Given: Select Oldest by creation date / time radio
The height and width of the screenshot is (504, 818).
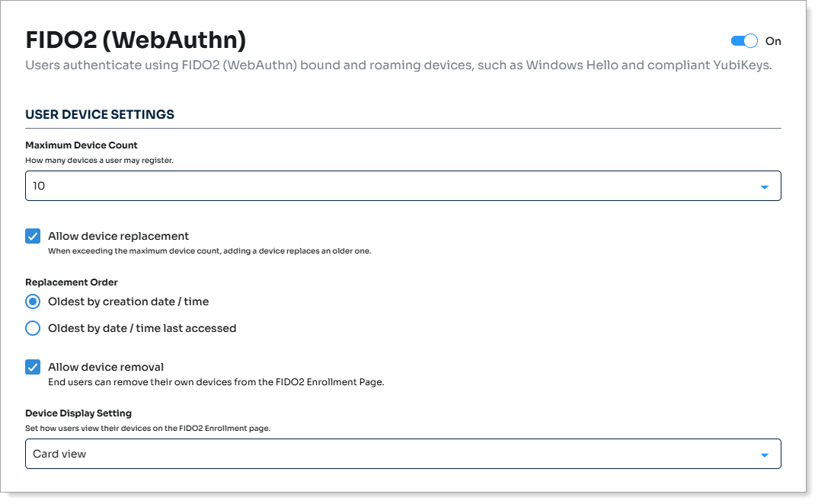Looking at the screenshot, I should pyautogui.click(x=33, y=301).
